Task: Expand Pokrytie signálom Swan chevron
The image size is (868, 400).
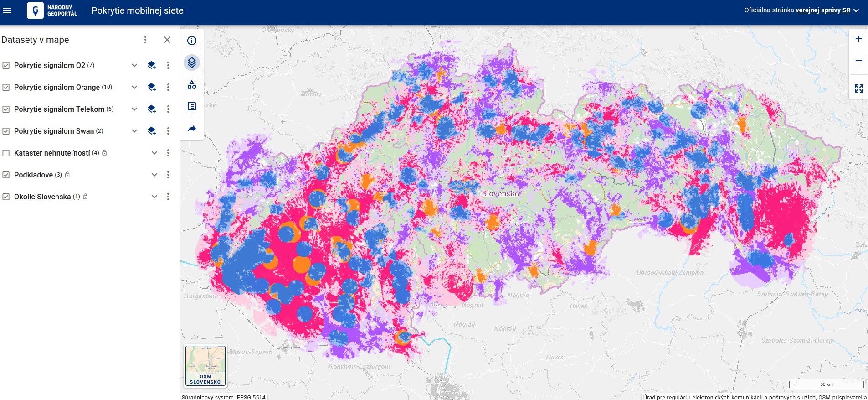Action: pos(134,131)
